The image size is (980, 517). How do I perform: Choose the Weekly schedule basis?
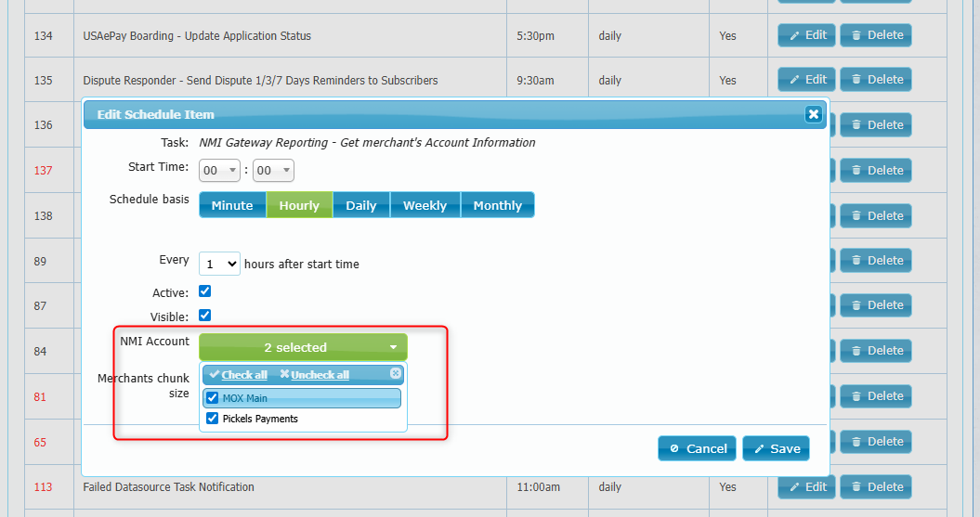(x=425, y=205)
